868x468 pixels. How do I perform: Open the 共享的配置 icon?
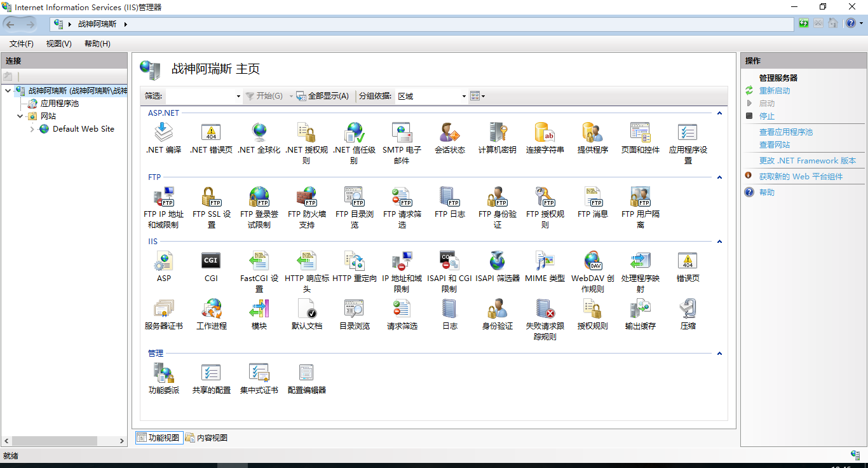[211, 373]
